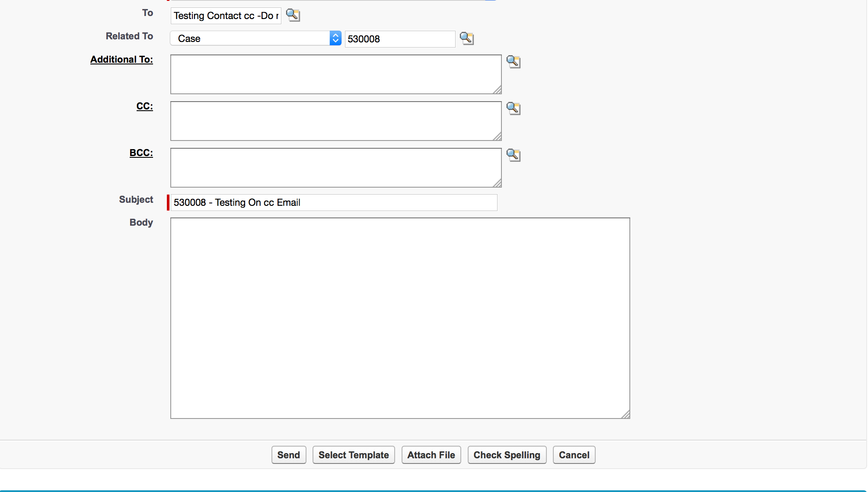This screenshot has width=868, height=492.
Task: Click inside the Body text area
Action: tap(399, 317)
